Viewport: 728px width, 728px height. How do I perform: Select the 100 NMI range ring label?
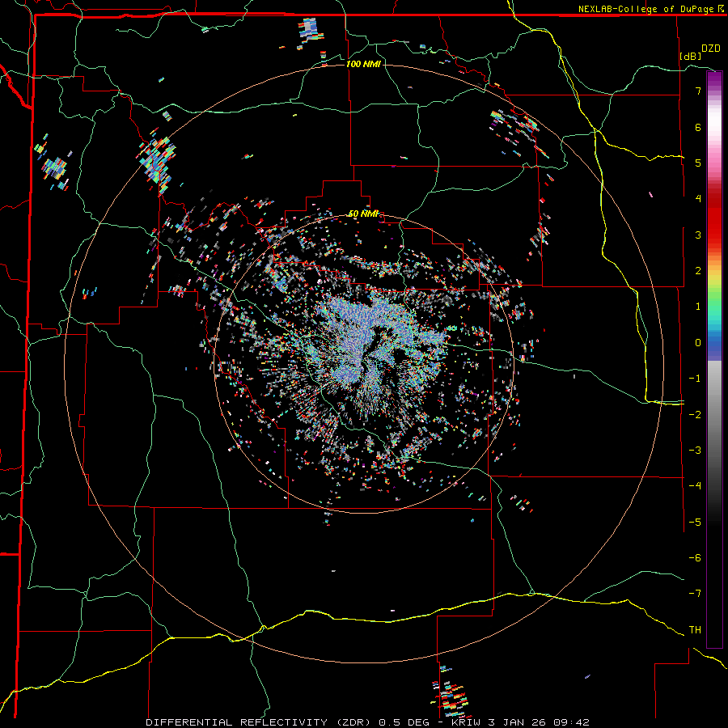tap(363, 64)
